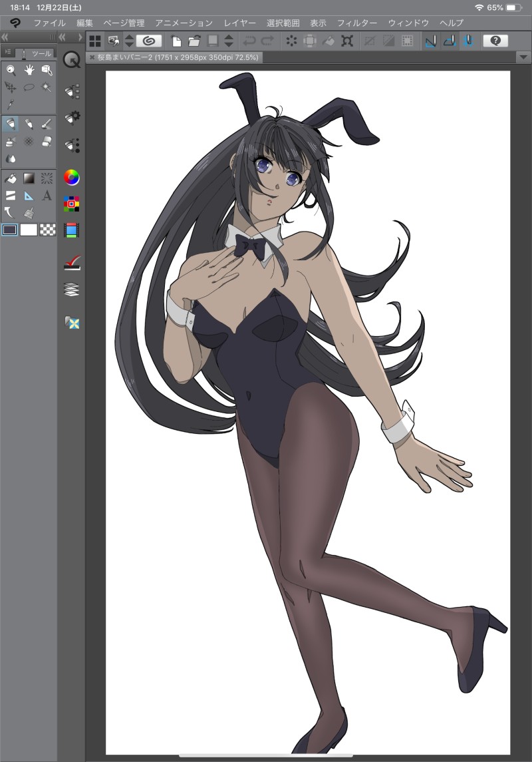Screen dimensions: 532x762
Task: Open the 編集 menu
Action: [x=84, y=23]
